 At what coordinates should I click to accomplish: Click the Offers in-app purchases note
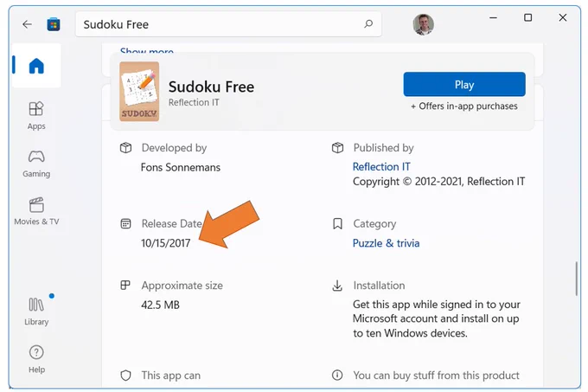click(x=464, y=106)
